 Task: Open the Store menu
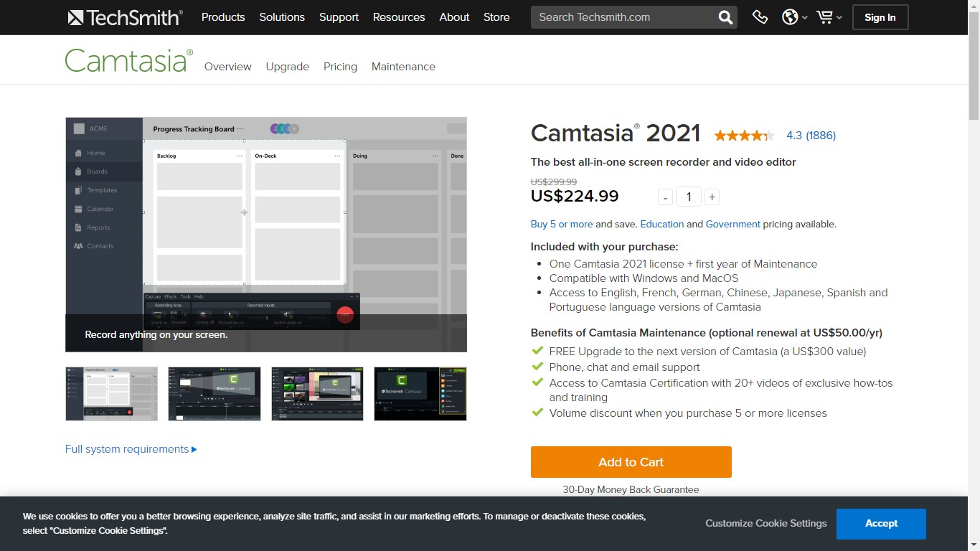click(496, 17)
